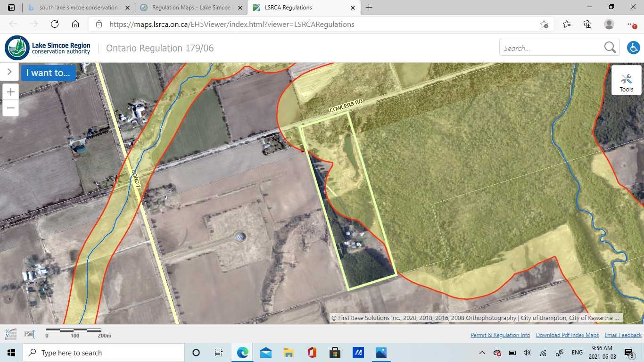Click the taskbar search box
Viewport: 644px width, 362px height.
coord(103,353)
